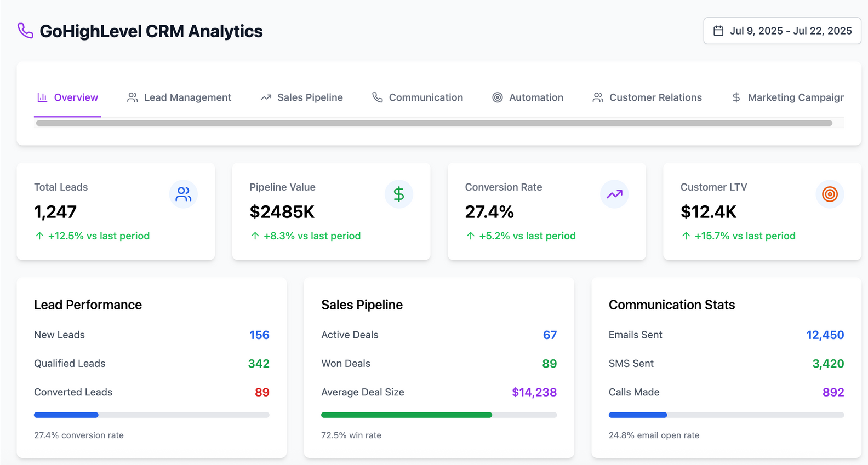Click the Average Deal Size $14,238
Screen dimensions: 868x465
tap(534, 393)
